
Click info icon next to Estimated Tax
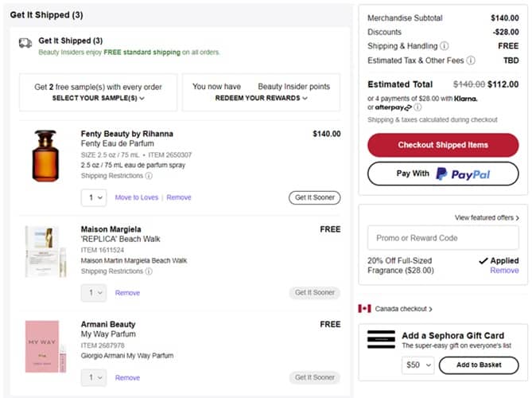click(471, 60)
